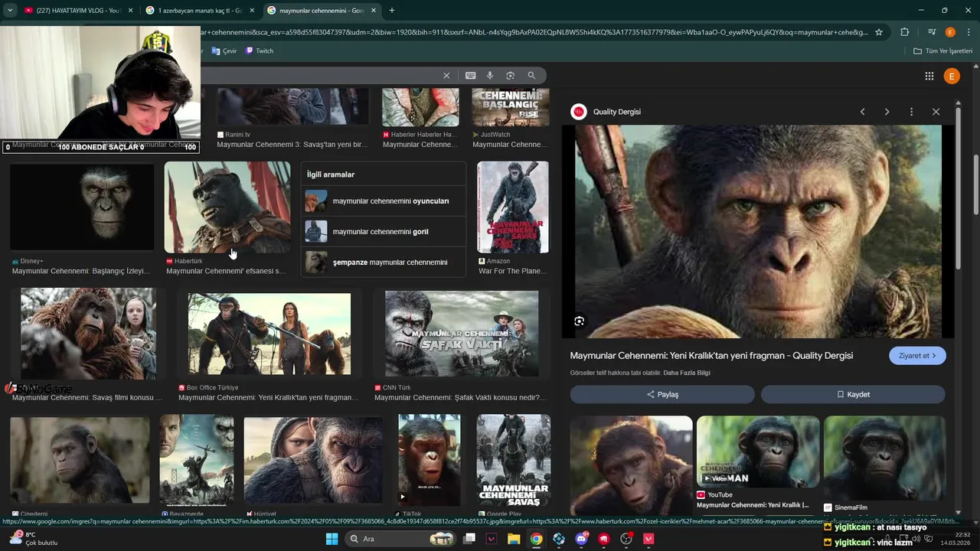Open Yeni Krallık'tan yeni fragman title link
The image size is (980, 551).
pos(711,356)
